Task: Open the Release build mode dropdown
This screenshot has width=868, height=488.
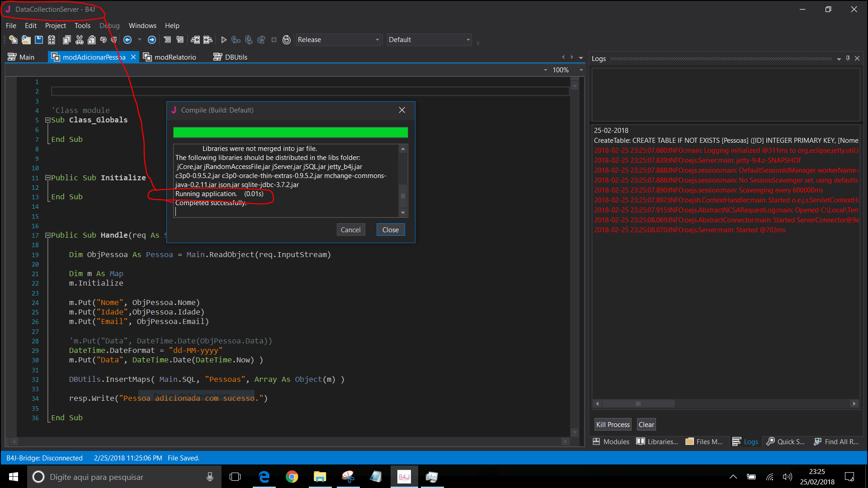Action: click(377, 40)
